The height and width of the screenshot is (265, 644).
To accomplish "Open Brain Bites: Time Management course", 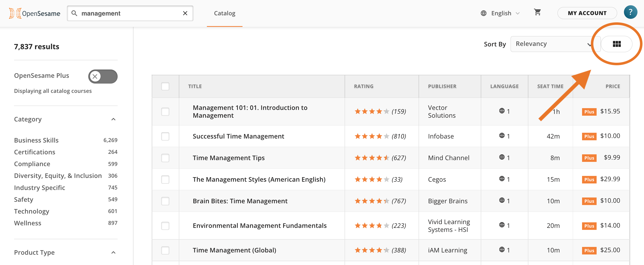I will point(240,201).
